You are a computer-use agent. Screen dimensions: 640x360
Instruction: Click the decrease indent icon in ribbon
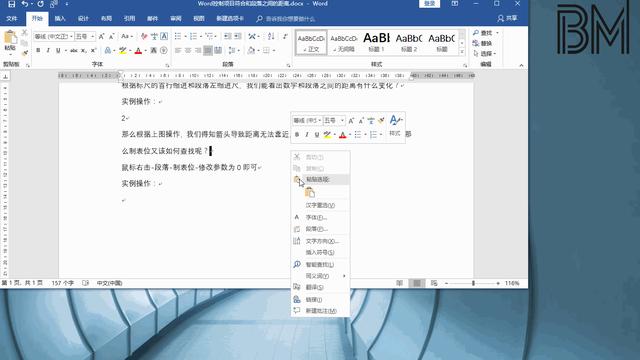(228, 36)
